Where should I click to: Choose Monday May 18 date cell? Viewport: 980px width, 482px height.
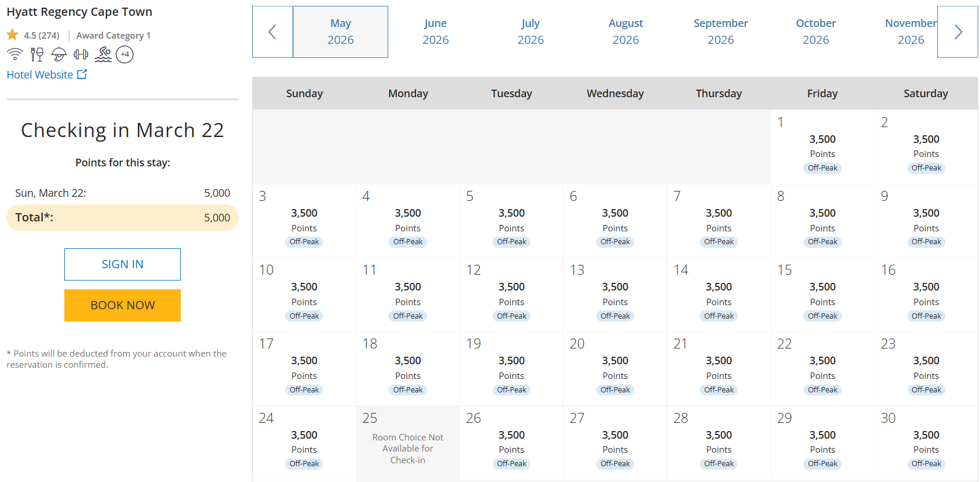tap(408, 369)
